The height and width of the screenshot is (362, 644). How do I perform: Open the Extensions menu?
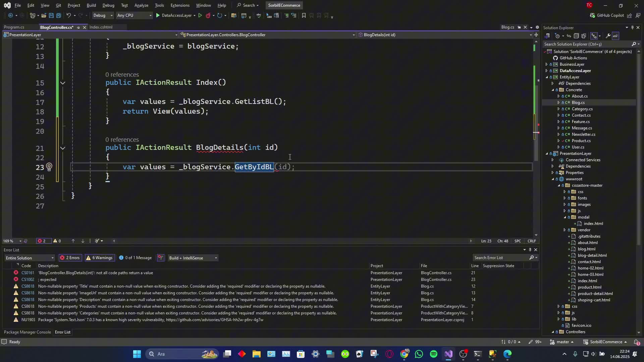pos(180,5)
